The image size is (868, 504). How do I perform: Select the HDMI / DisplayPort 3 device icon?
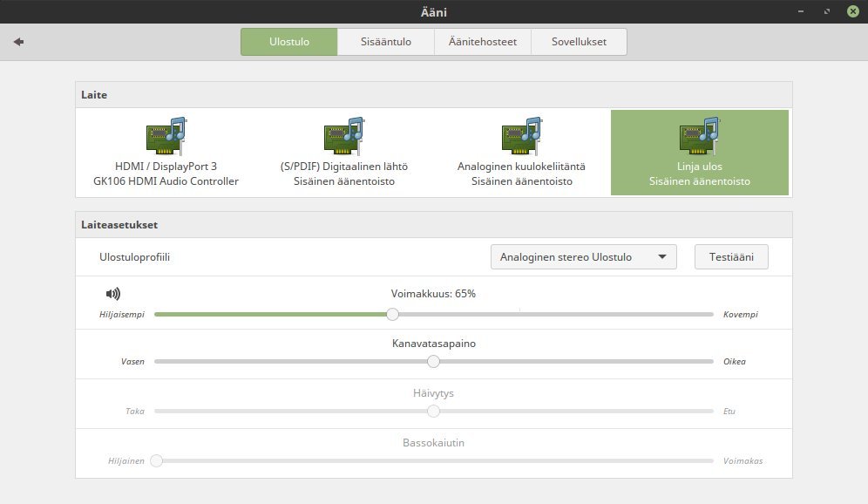pyautogui.click(x=166, y=135)
